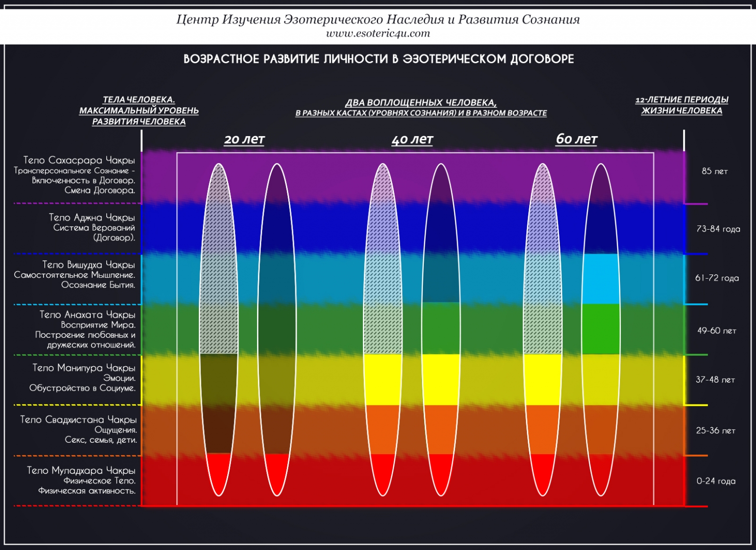Select the 'Тело Вишудха Чакры' label

point(88,265)
